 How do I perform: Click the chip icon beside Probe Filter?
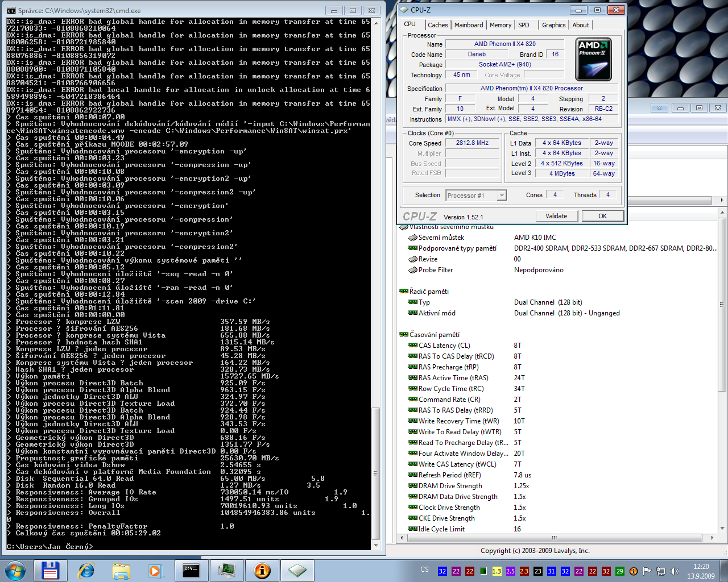pyautogui.click(x=413, y=270)
